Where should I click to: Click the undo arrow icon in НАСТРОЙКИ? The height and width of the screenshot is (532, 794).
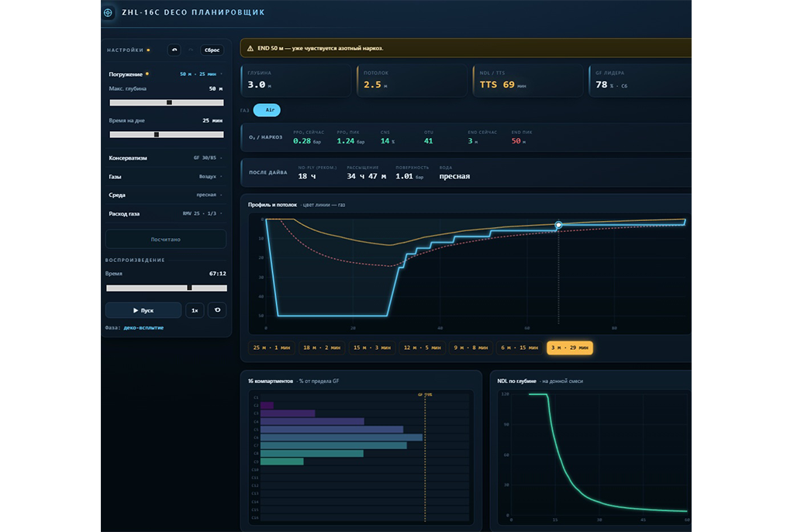tap(174, 50)
